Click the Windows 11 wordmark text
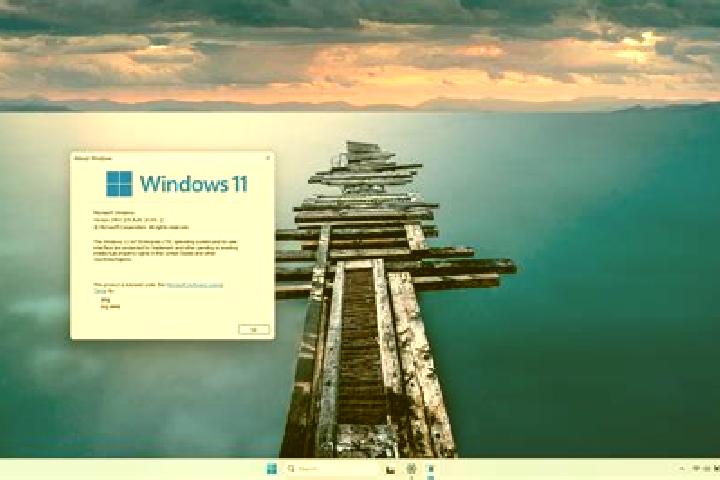The height and width of the screenshot is (480, 720). pyautogui.click(x=194, y=184)
